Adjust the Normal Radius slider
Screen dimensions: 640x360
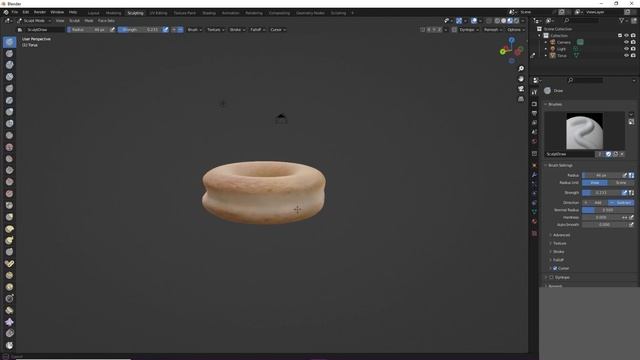(608, 210)
